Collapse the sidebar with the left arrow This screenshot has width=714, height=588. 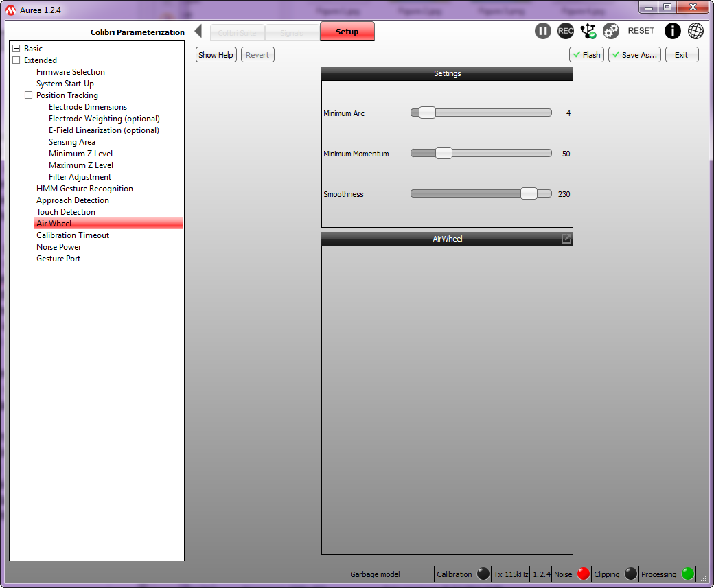point(198,31)
